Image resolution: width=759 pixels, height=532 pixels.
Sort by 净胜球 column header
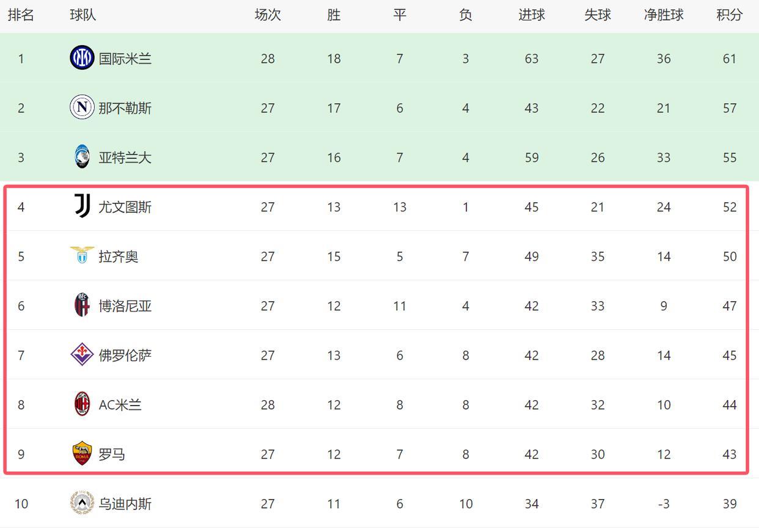(x=664, y=15)
